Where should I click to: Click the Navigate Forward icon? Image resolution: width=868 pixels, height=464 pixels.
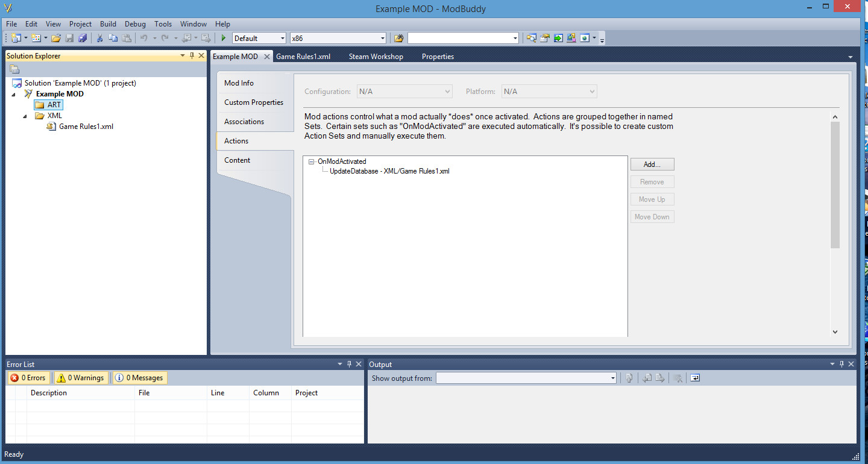206,38
